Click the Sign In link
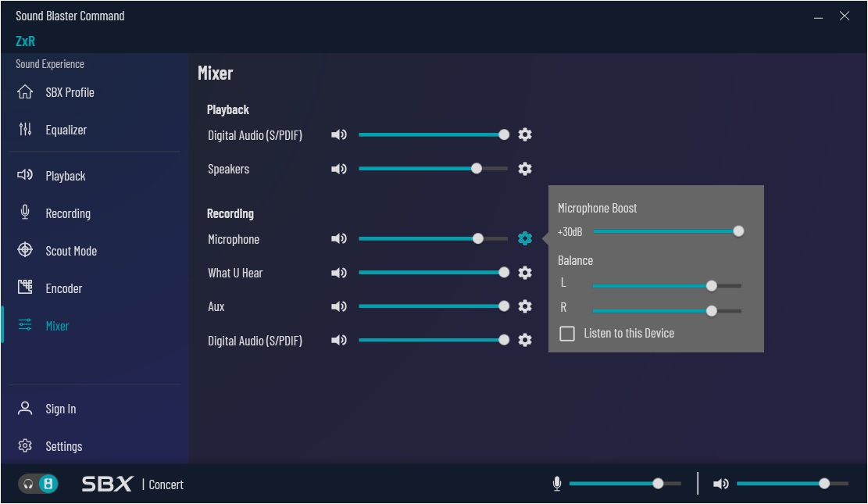 [60, 409]
